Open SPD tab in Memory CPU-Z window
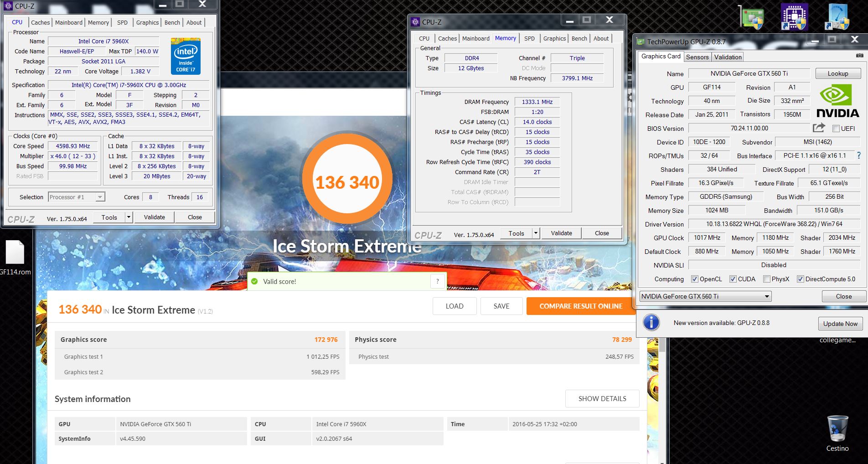Screen dimensions: 868x464 (529, 38)
